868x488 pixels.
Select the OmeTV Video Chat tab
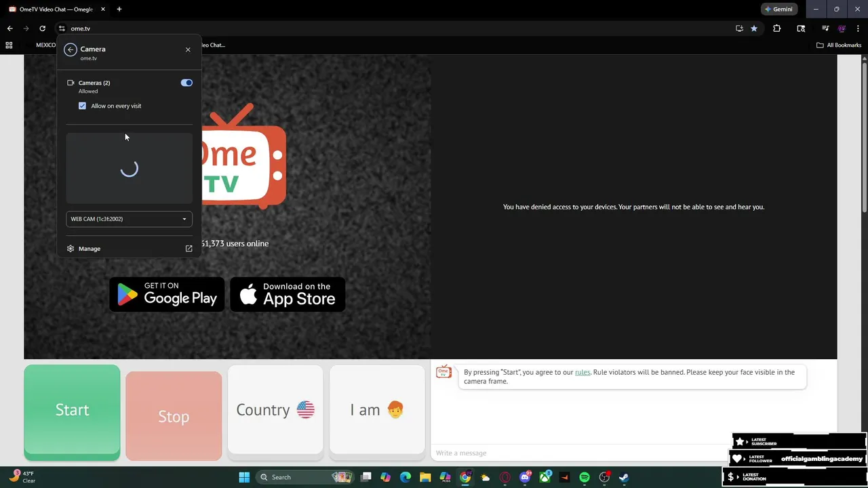58,9
